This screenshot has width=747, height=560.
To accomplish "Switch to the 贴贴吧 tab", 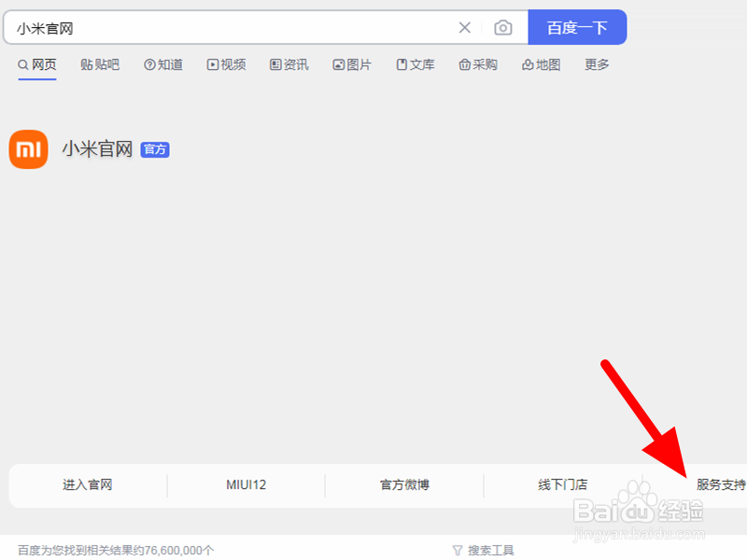I will coord(100,64).
